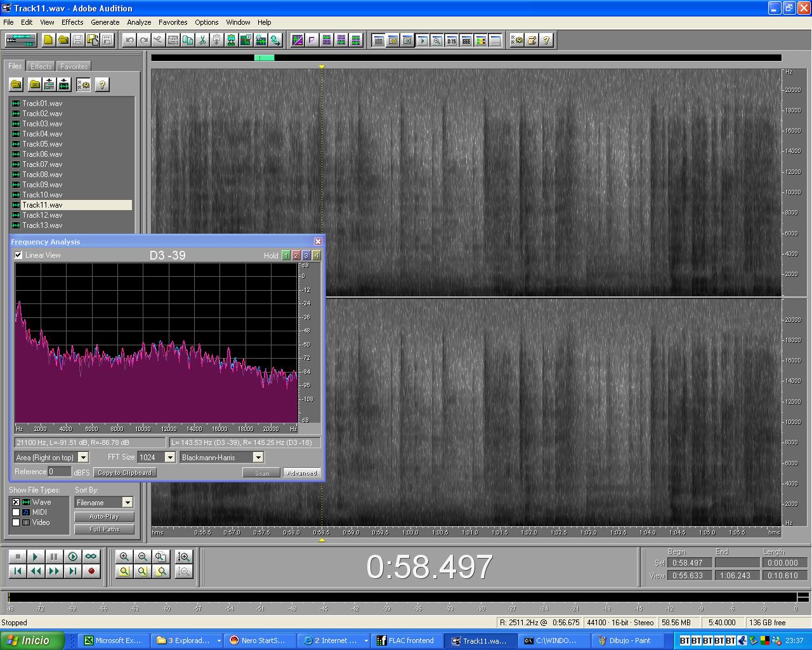This screenshot has height=650, width=812.
Task: Click the Advanced button
Action: tap(302, 473)
